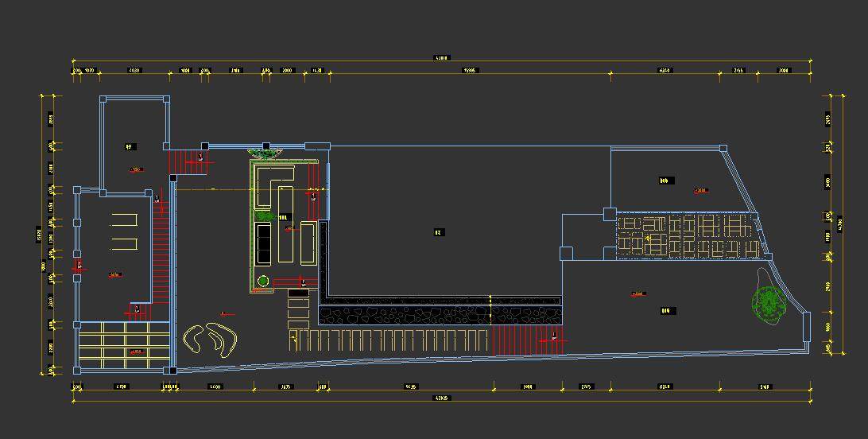Select the upper yellow bench outline in the left room
868x439 pixels.
coord(123,219)
